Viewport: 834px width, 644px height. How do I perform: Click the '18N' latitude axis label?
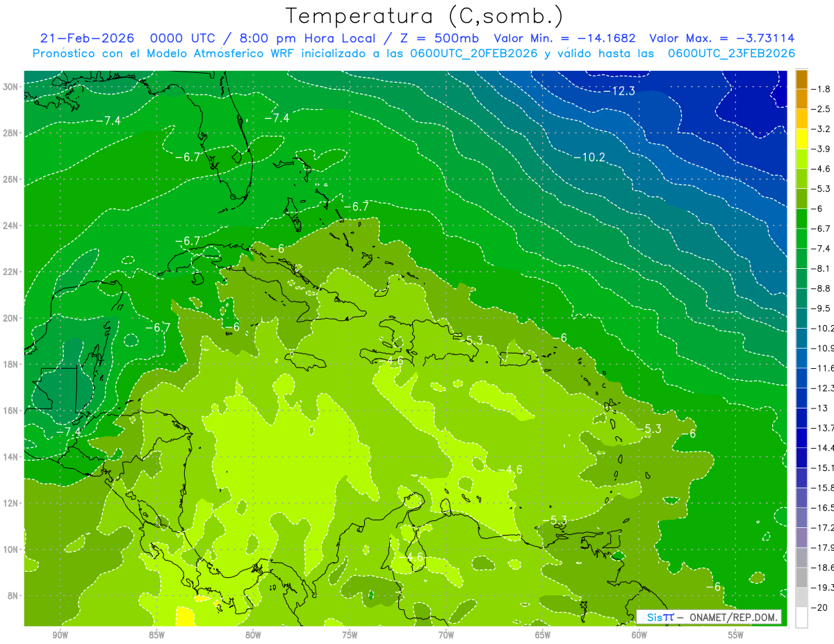[x=12, y=364]
